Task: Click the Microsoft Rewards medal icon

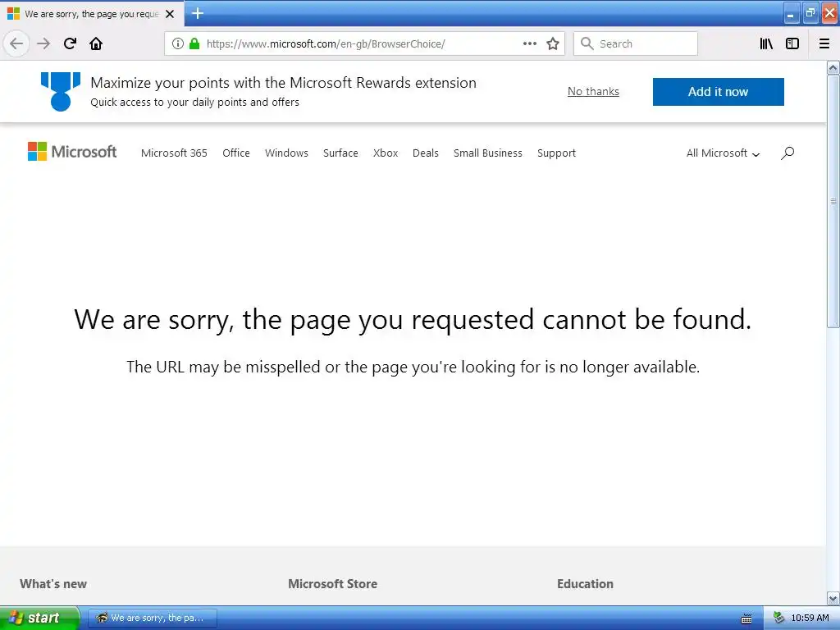Action: click(x=61, y=92)
